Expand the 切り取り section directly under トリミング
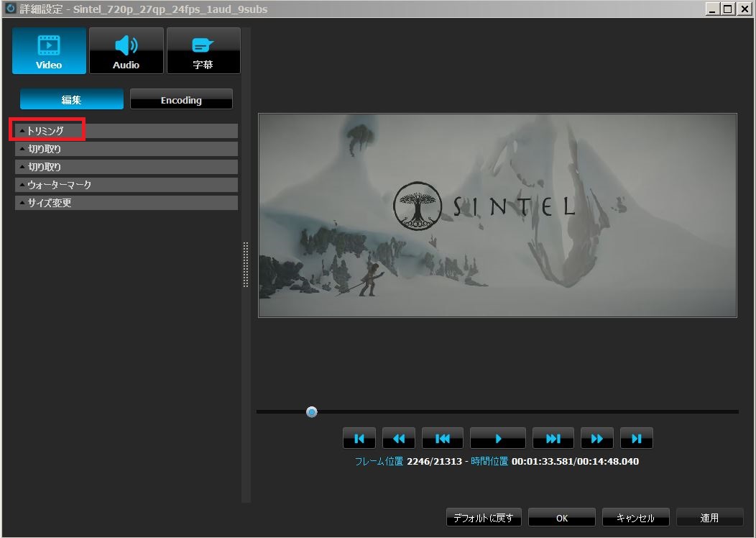Screen dimensions: 756x538 (126, 149)
